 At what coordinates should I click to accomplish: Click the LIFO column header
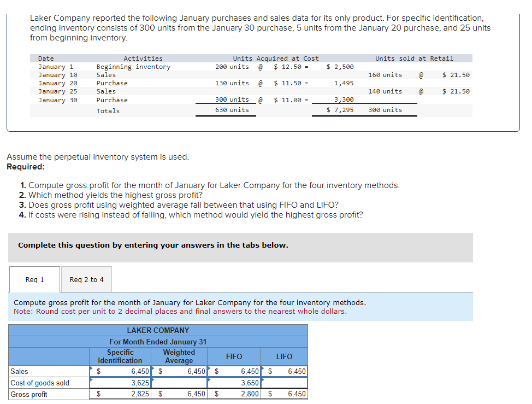pyautogui.click(x=285, y=356)
